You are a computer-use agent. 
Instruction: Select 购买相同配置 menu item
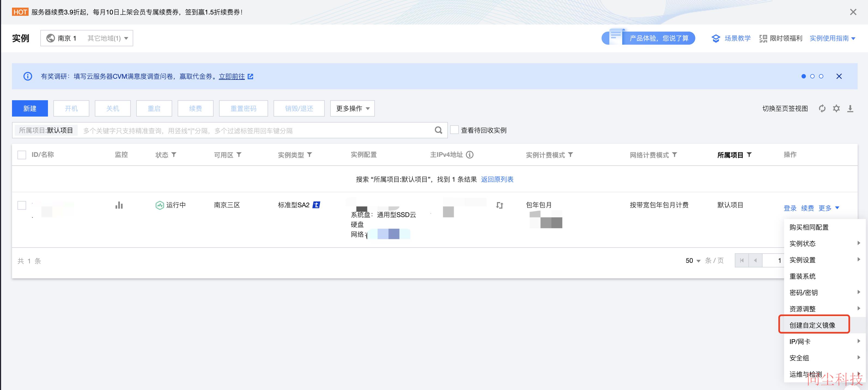coord(825,227)
